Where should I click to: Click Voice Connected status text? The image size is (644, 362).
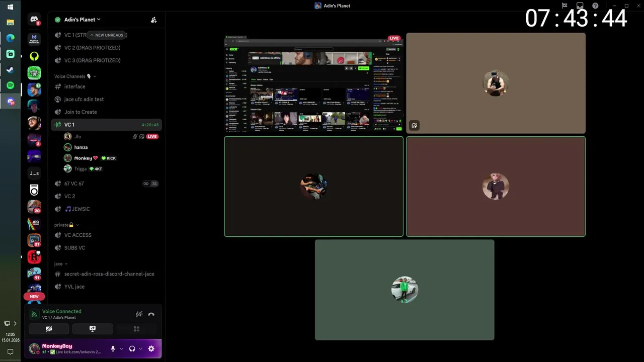click(61, 311)
